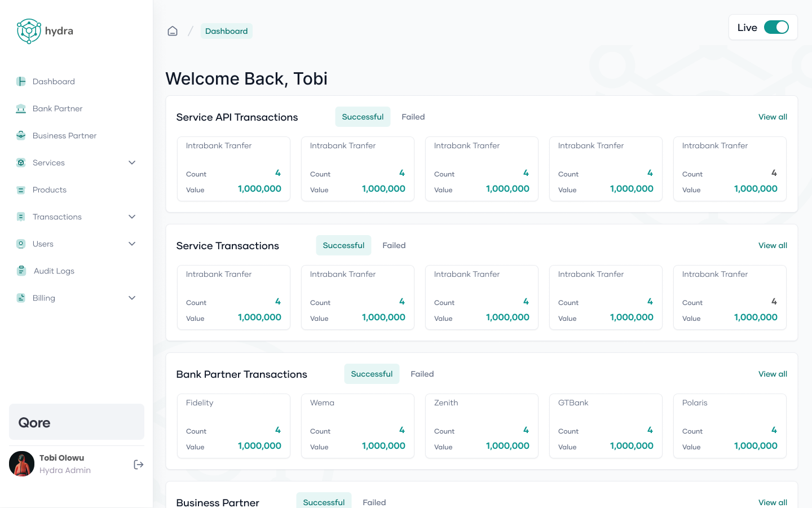The image size is (812, 508).
Task: Expand the Billing menu chevron
Action: [132, 298]
